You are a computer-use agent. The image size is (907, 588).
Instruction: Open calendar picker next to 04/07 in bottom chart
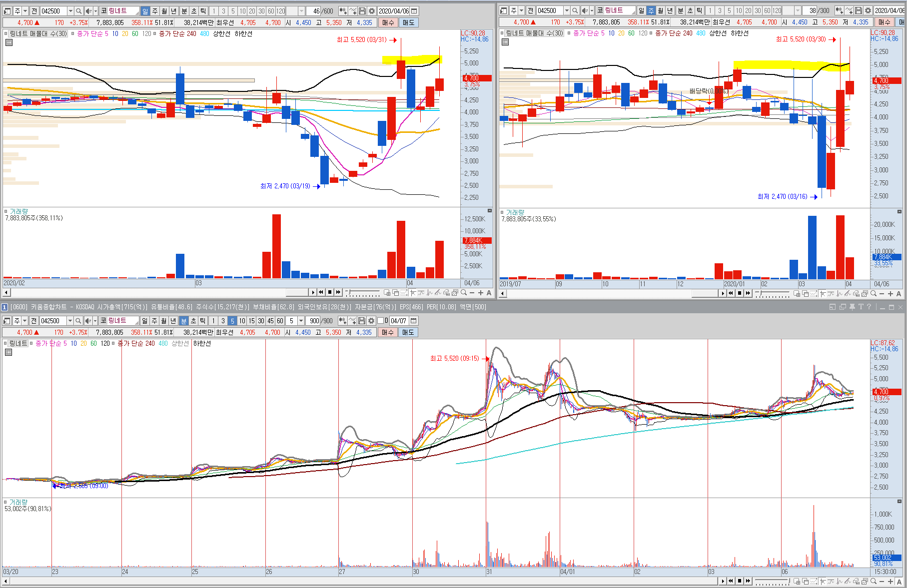pyautogui.click(x=414, y=321)
